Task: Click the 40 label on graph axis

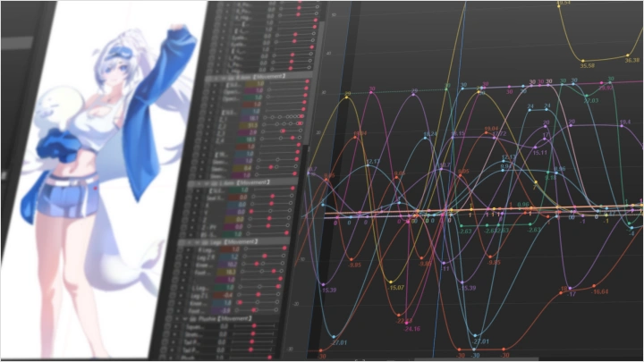Action: pyautogui.click(x=328, y=54)
